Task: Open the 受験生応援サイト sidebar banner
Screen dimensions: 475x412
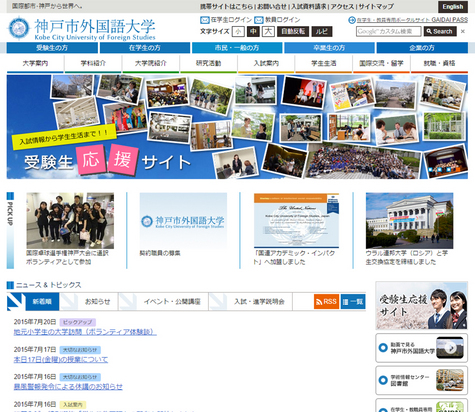Action: point(421,306)
